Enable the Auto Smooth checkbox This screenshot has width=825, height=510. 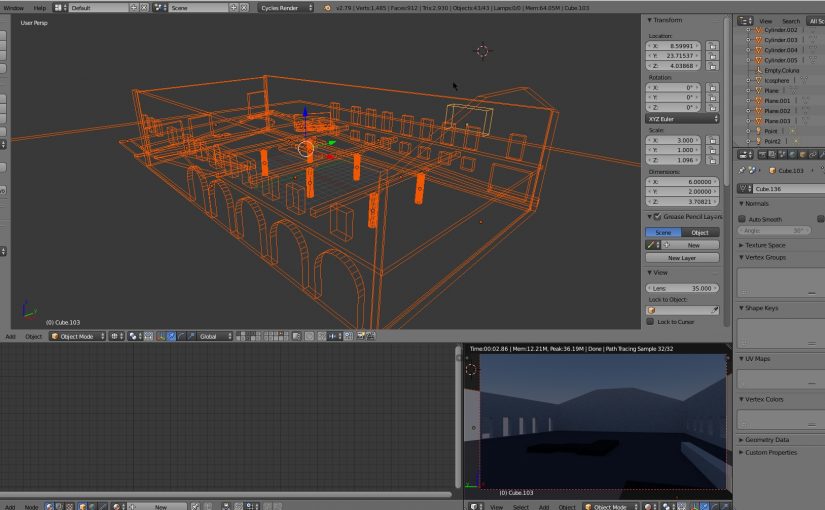[x=742, y=218]
